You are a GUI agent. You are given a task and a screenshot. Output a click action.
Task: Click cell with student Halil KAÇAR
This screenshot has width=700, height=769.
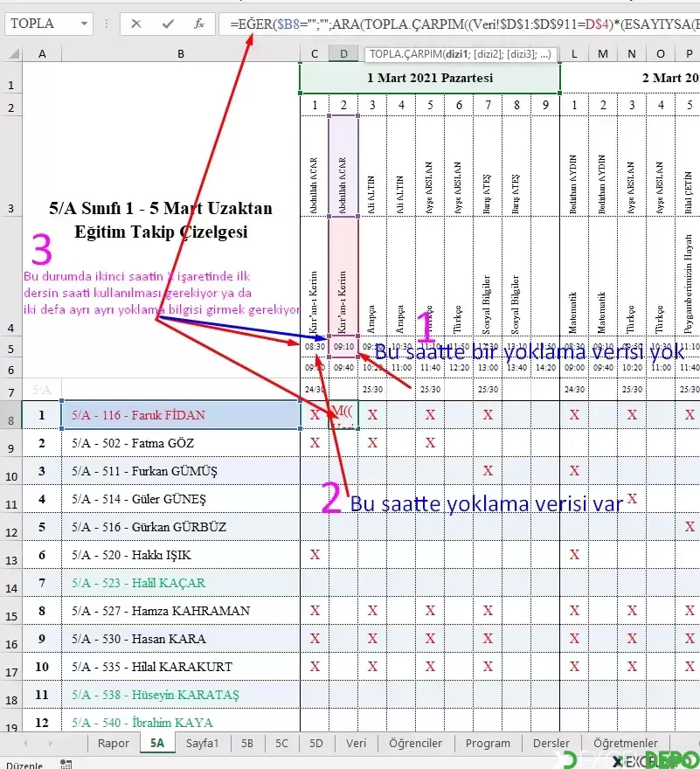click(181, 583)
